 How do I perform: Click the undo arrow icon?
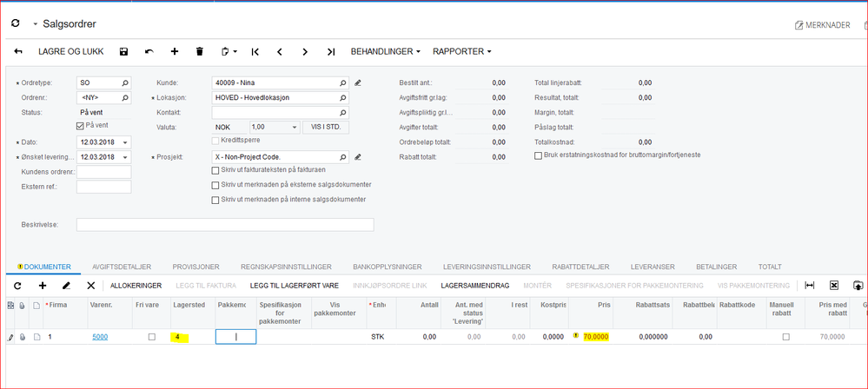point(149,52)
